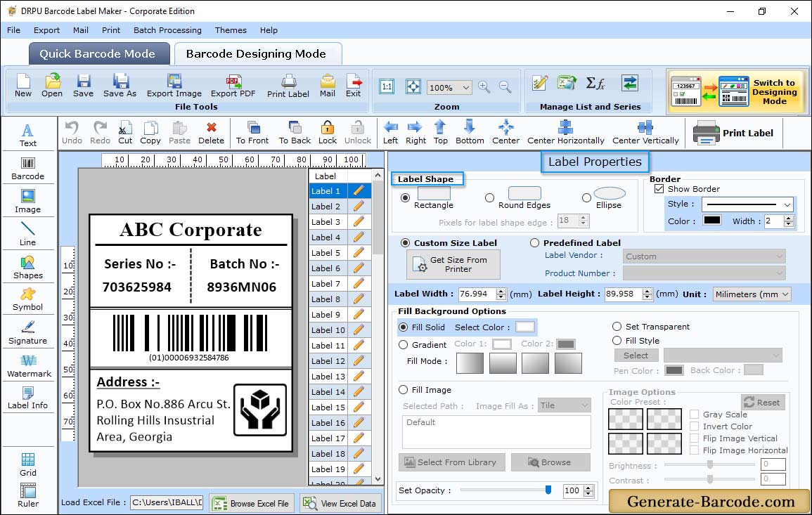Open the Shapes tool
Image resolution: width=812 pixels, height=515 pixels.
click(28, 268)
